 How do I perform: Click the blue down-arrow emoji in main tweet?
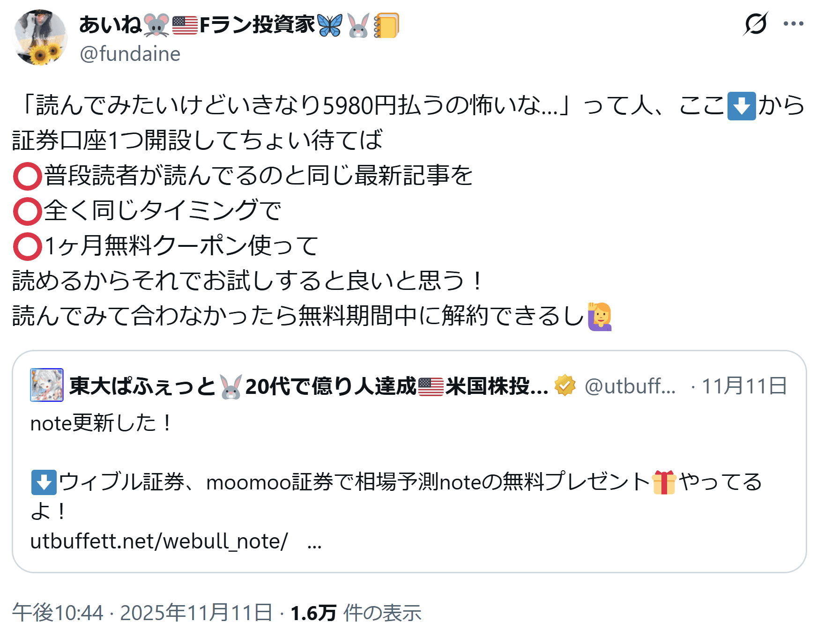(741, 106)
